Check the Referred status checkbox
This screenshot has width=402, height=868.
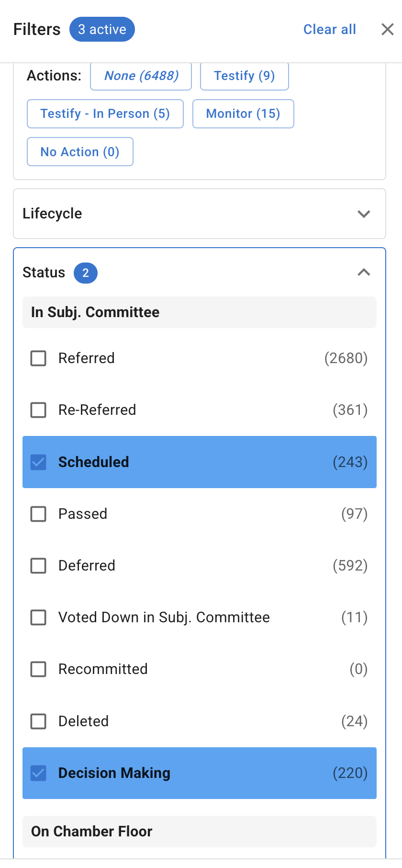(x=38, y=358)
